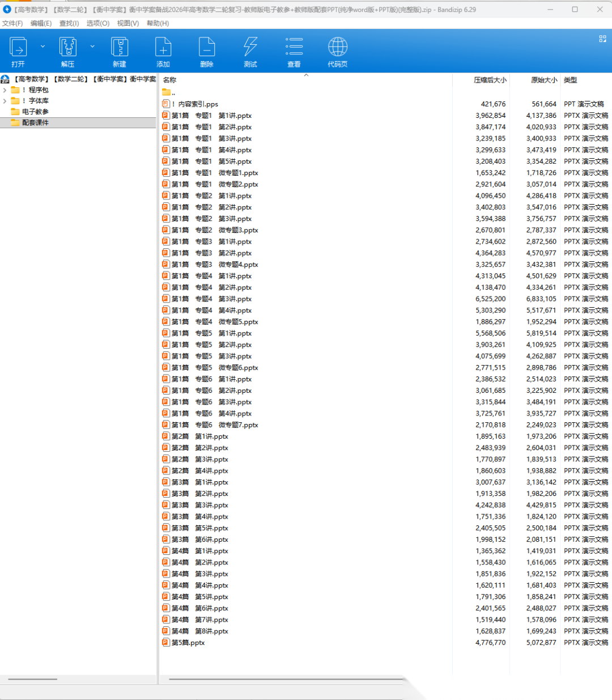Viewport: 612px width, 700px height.
Task: Click the 测试 (Test archive) icon
Action: pyautogui.click(x=250, y=48)
